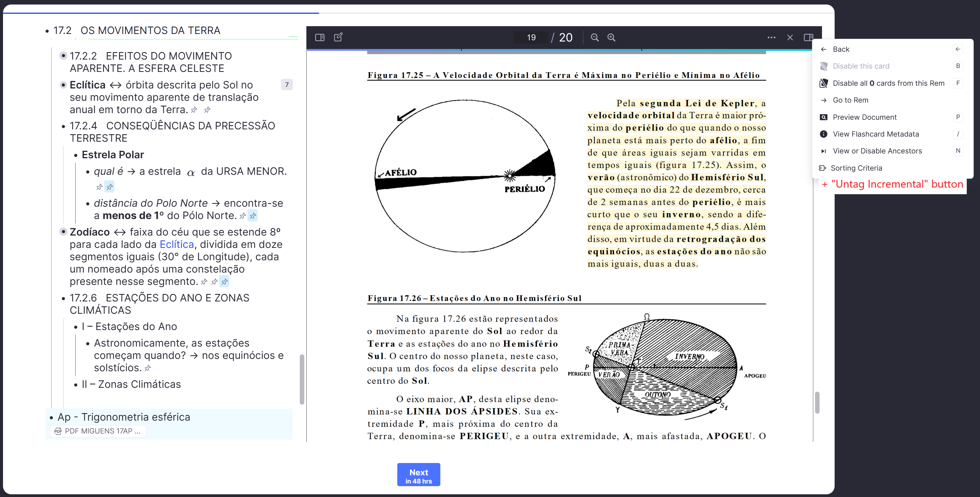Zoom out of the PDF document
This screenshot has height=497, width=980.
pos(595,37)
